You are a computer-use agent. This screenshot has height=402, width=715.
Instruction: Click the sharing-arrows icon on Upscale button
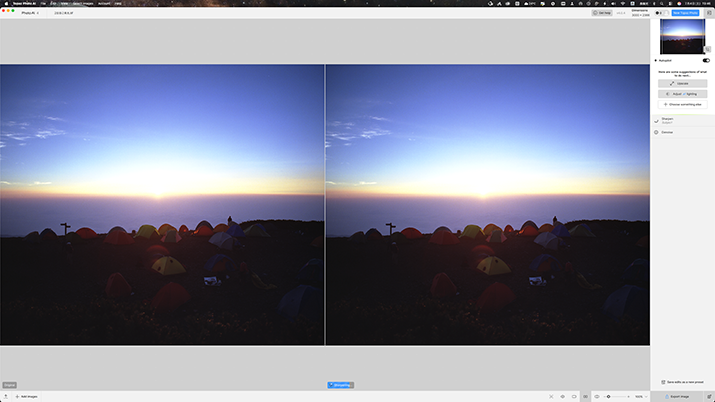672,83
